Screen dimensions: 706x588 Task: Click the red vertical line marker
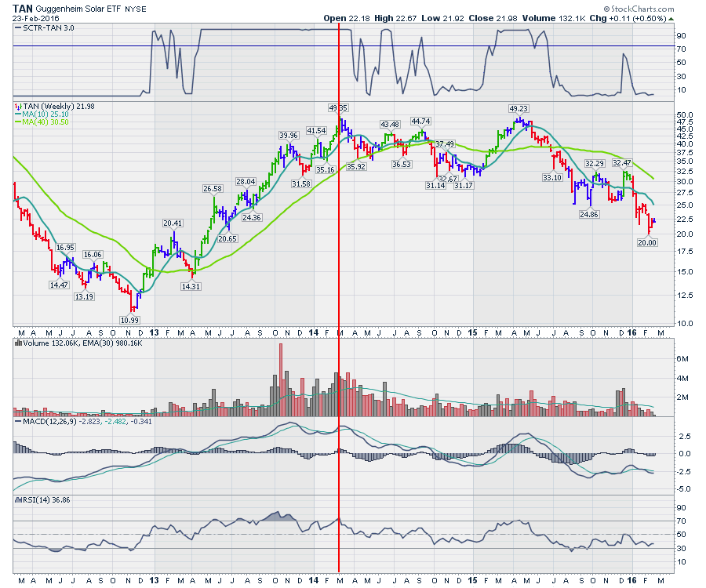click(338, 314)
